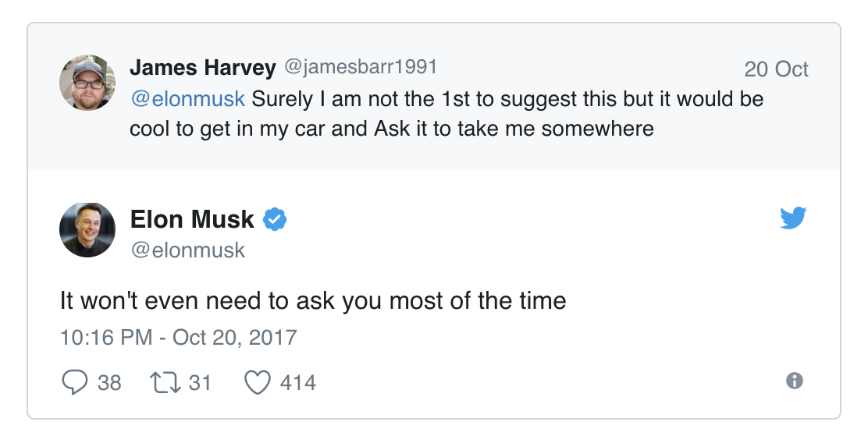This screenshot has width=868, height=443.
Task: Click the retweet arrows icon
Action: pyautogui.click(x=165, y=382)
